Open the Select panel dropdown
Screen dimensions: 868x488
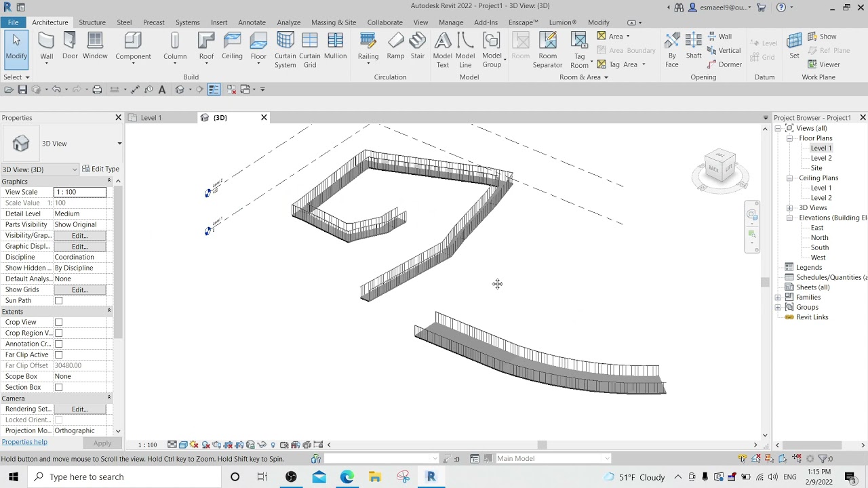[x=16, y=77]
